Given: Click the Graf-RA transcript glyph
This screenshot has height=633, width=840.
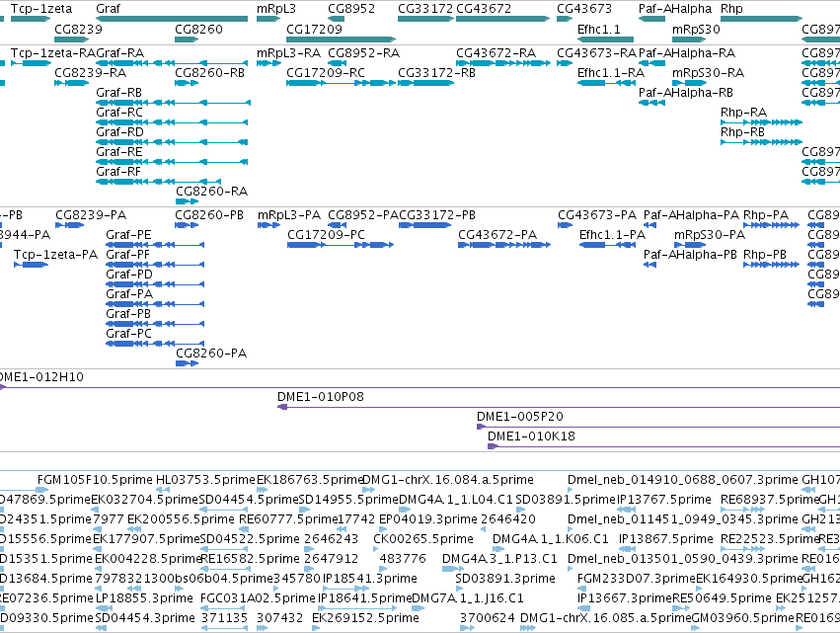Looking at the screenshot, I should (172, 63).
